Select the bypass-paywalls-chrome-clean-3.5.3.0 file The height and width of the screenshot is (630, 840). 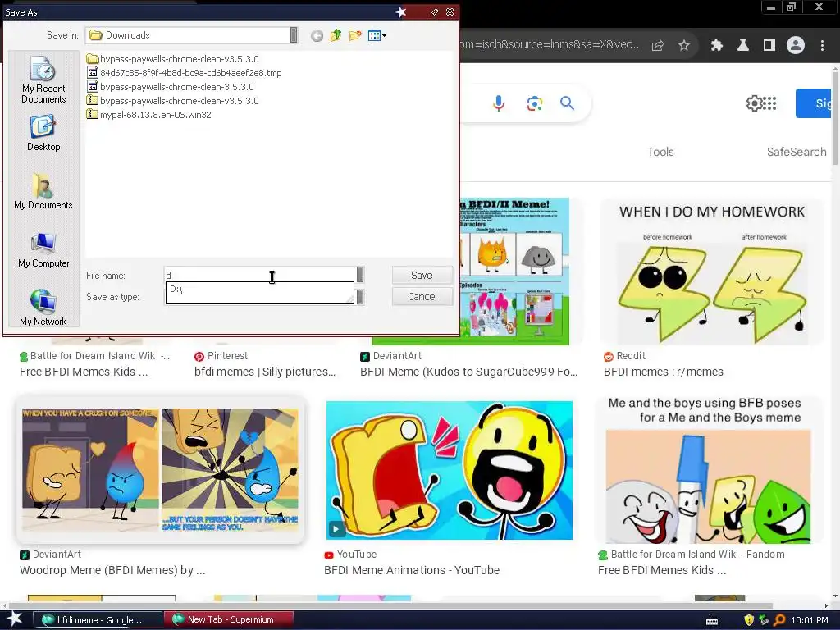click(x=171, y=87)
